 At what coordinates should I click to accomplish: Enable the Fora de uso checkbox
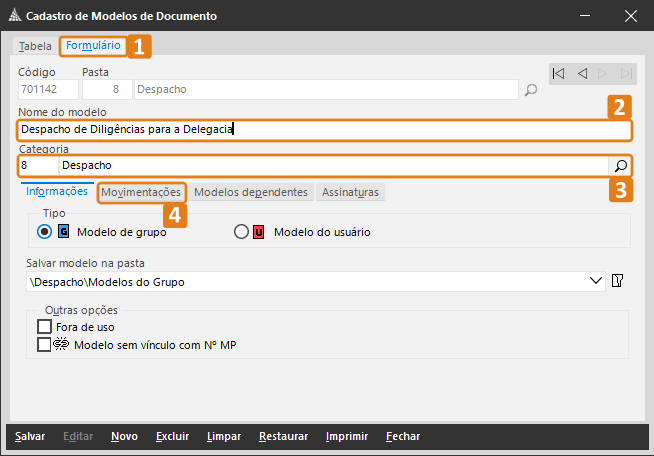point(44,327)
